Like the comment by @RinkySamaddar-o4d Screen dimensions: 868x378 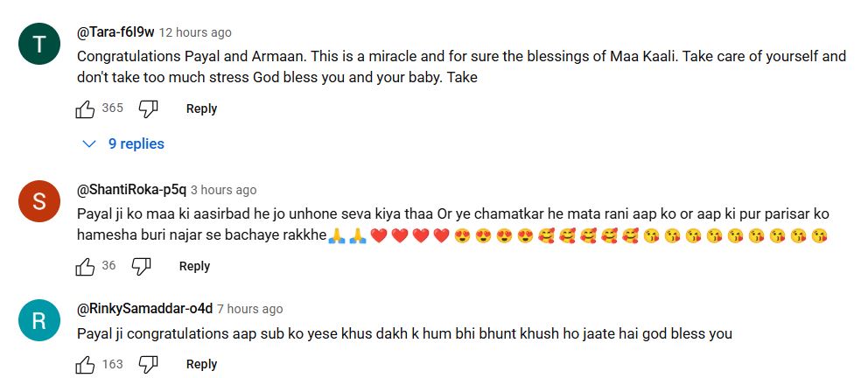pos(85,364)
